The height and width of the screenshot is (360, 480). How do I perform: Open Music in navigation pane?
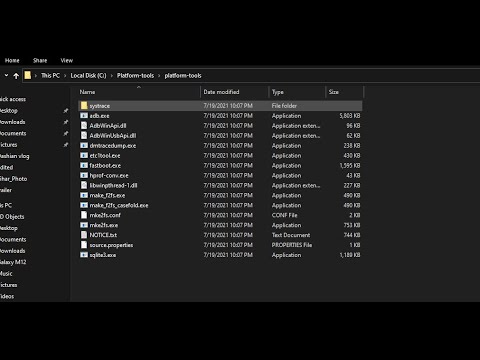[x=6, y=274]
